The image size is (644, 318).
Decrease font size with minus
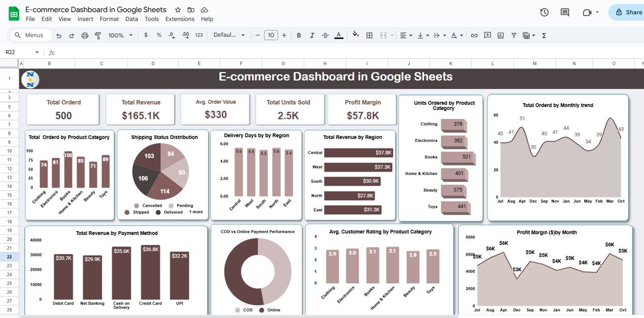257,35
